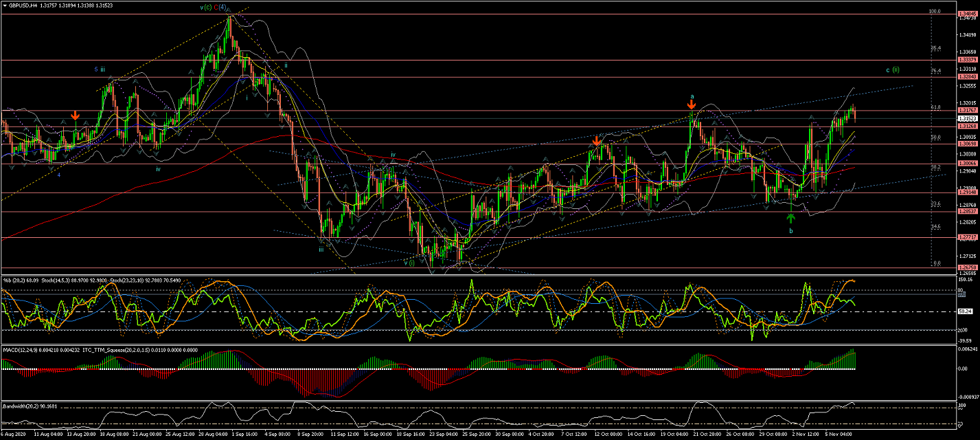
Task: Click the Stoch(14,5,3) indicator label
Action: (x=59, y=279)
